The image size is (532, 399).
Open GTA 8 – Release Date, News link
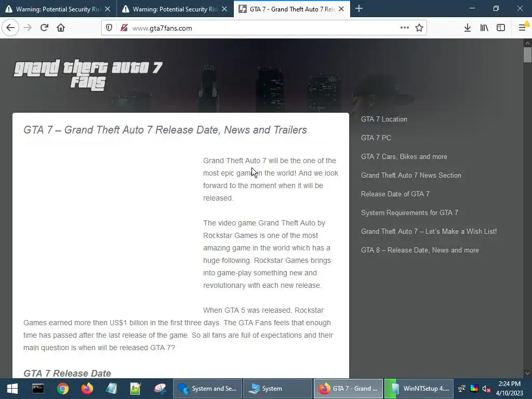click(x=420, y=250)
